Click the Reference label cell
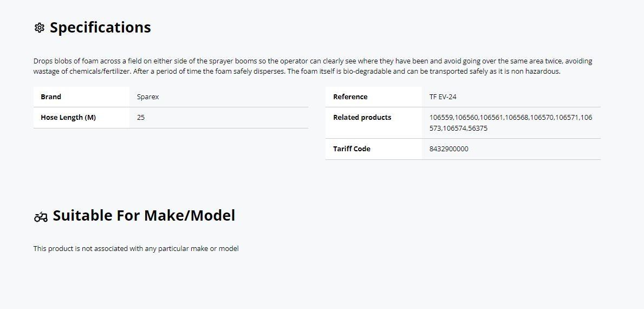Screen dimensions: 644x309 [373, 97]
